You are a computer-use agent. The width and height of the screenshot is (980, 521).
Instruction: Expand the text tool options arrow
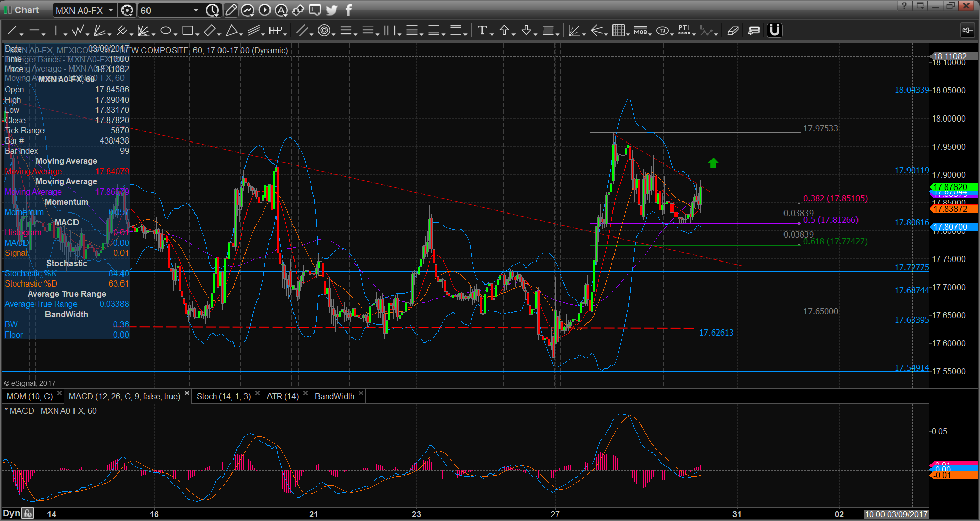point(492,34)
